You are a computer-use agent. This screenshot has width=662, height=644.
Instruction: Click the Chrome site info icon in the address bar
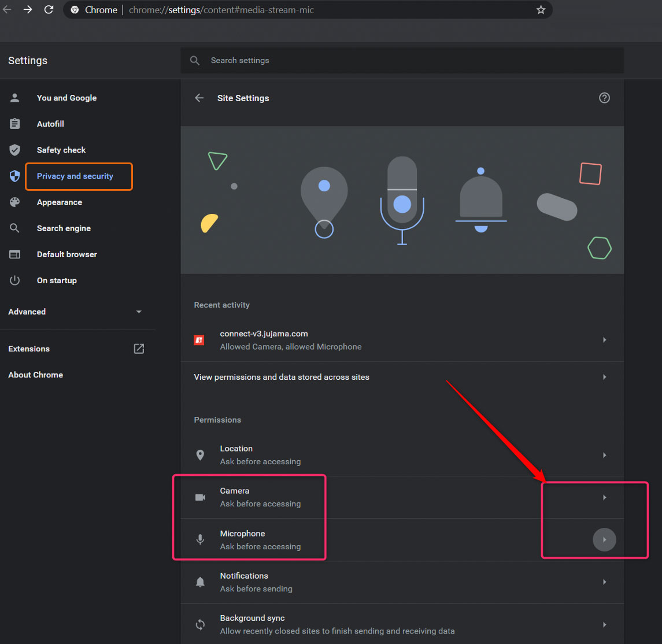pyautogui.click(x=75, y=10)
